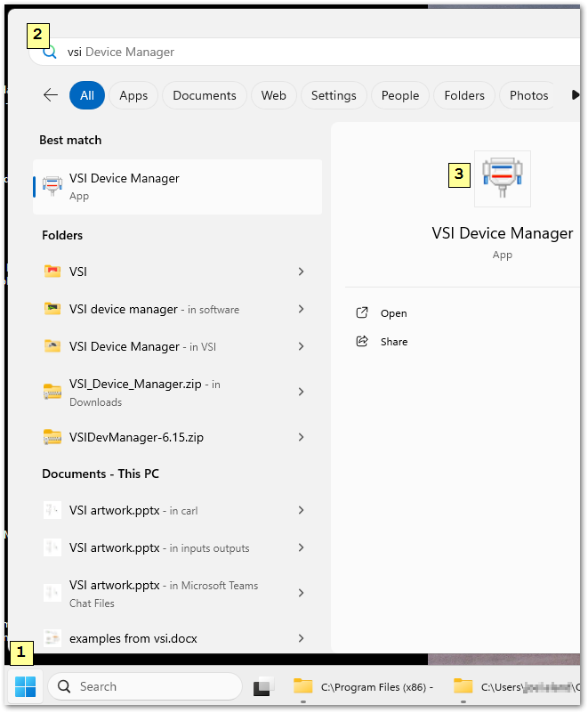
Task: Click the examples from vsi.docx file icon
Action: coord(52,638)
